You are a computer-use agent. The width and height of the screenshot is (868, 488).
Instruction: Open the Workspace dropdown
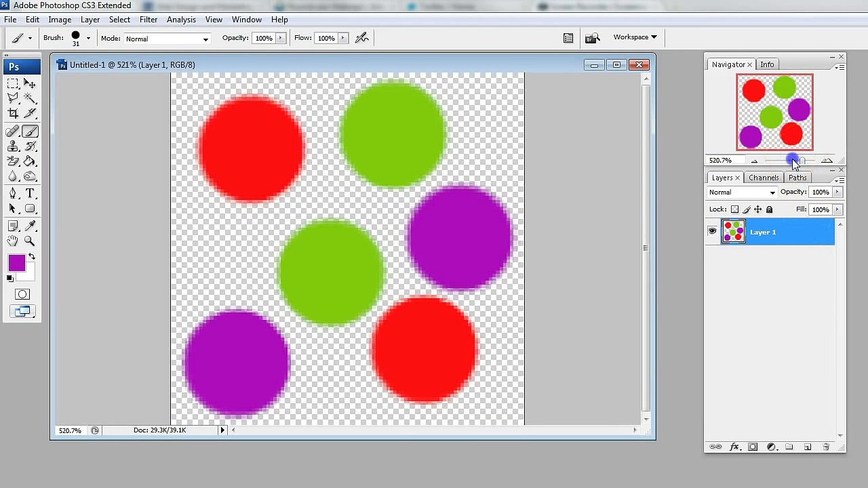[x=635, y=37]
